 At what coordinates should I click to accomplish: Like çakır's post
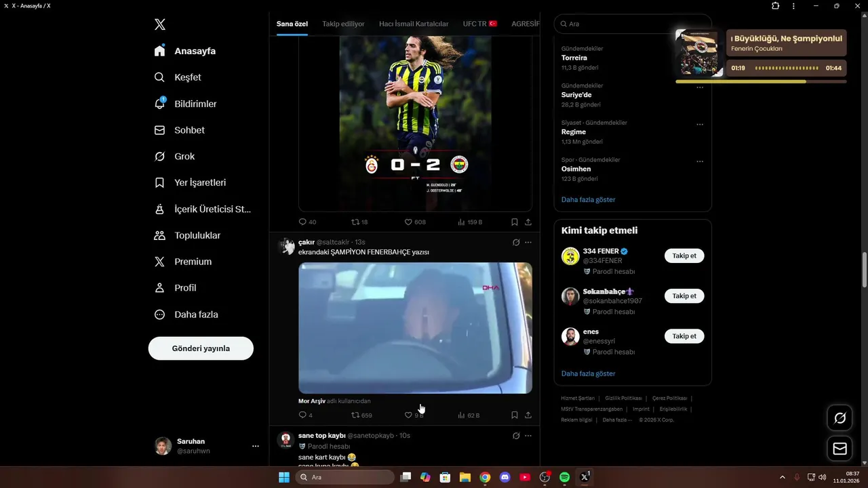tap(414, 415)
